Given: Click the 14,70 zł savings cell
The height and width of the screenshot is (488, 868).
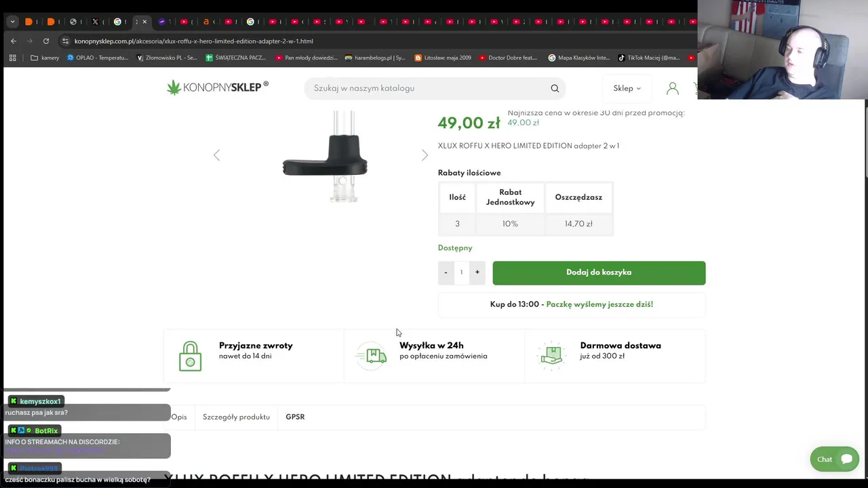Looking at the screenshot, I should click(578, 224).
